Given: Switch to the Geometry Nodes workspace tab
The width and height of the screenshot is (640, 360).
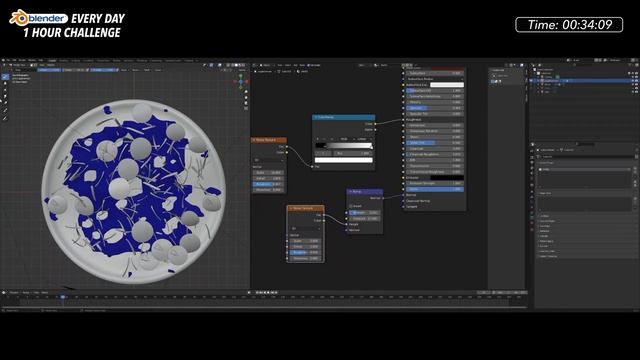Looking at the screenshot, I should coord(173,60).
